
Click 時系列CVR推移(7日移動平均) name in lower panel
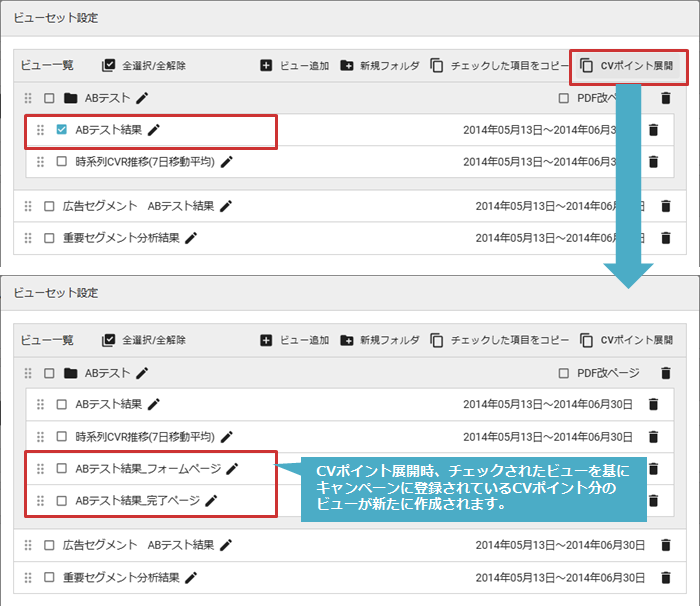point(145,437)
